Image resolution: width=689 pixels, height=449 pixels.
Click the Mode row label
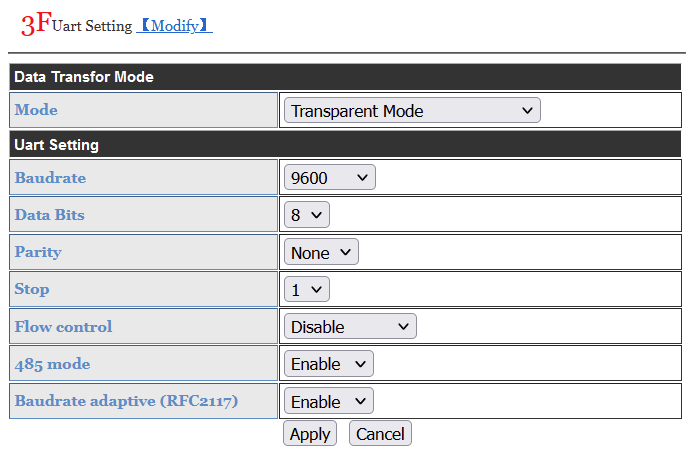[36, 110]
